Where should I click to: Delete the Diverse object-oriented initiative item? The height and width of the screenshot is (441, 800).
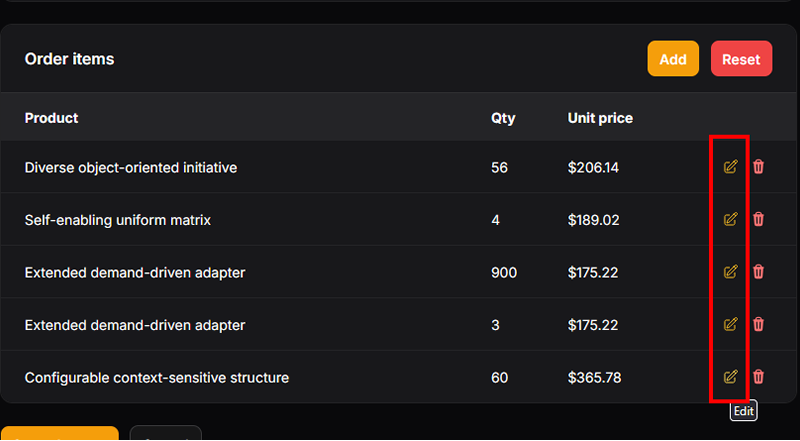coord(758,167)
